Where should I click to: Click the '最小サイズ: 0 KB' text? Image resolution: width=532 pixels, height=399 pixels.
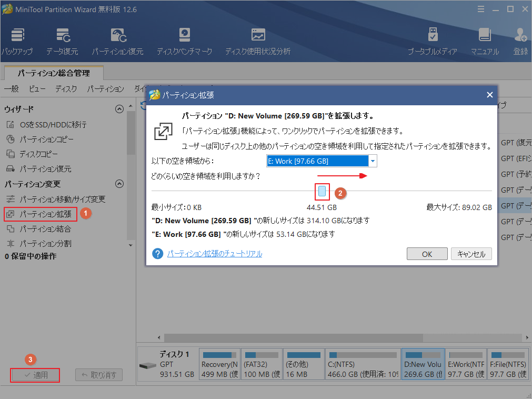pyautogui.click(x=176, y=207)
